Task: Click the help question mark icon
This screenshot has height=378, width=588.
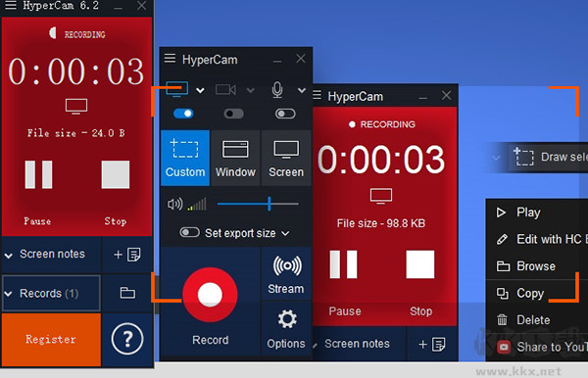Action: point(127,339)
